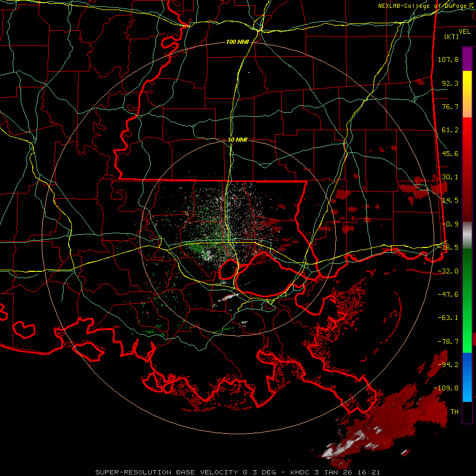Image resolution: width=476 pixels, height=476 pixels.
Task: Click the -109.8 velocity scale value
Action: (x=446, y=388)
